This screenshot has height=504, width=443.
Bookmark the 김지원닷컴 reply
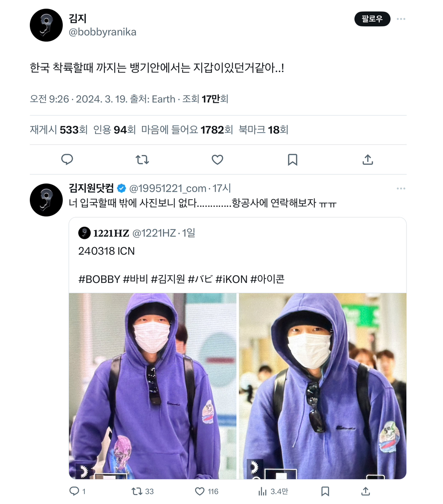click(325, 491)
